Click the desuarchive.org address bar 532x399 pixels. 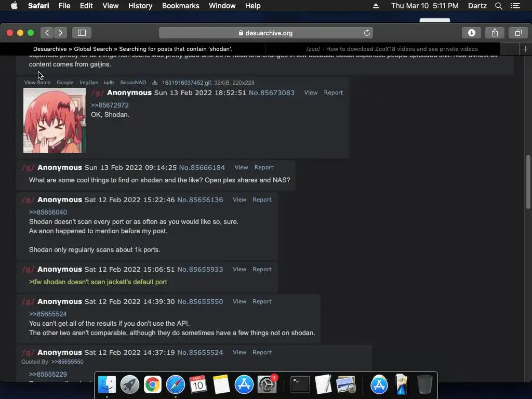click(265, 33)
